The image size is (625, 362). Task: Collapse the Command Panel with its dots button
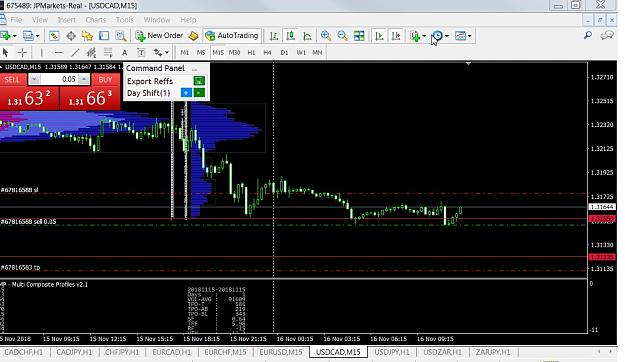coord(195,69)
